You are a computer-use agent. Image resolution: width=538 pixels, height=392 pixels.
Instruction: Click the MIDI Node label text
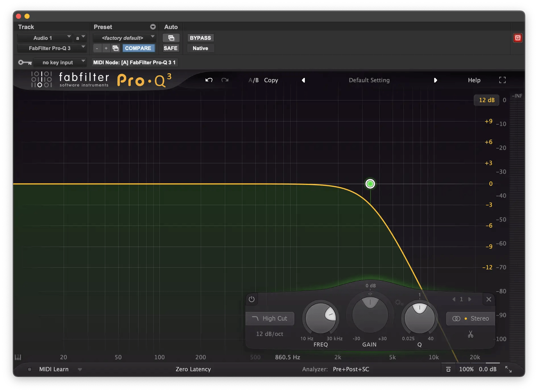pyautogui.click(x=134, y=62)
